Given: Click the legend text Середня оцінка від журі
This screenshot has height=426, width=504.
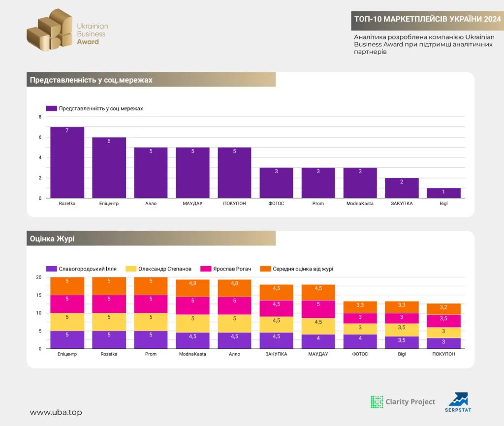Looking at the screenshot, I should click(303, 269).
